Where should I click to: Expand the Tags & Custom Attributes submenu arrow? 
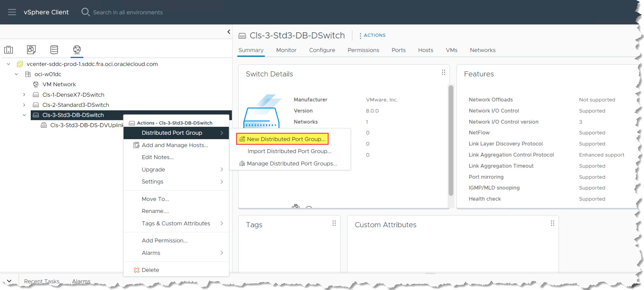(x=222, y=223)
